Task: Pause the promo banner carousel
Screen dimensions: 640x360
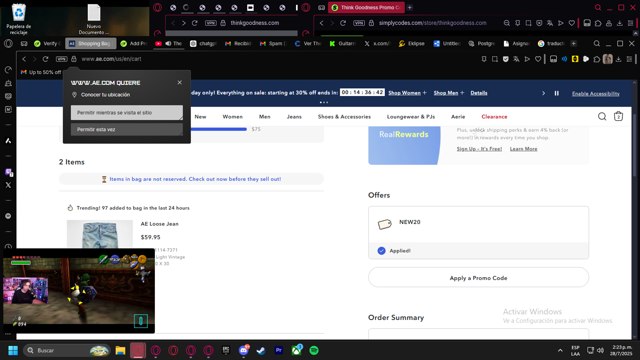Action: pyautogui.click(x=556, y=93)
